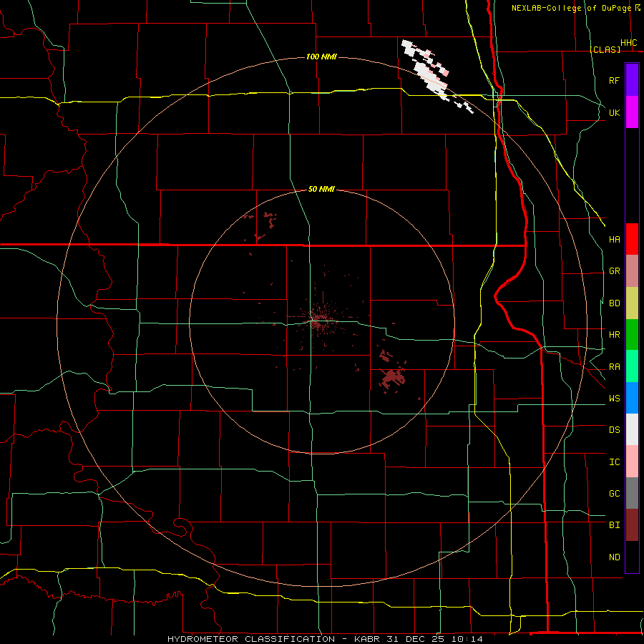Click the RA light-green legend swatch
644x644 pixels.
click(x=632, y=366)
